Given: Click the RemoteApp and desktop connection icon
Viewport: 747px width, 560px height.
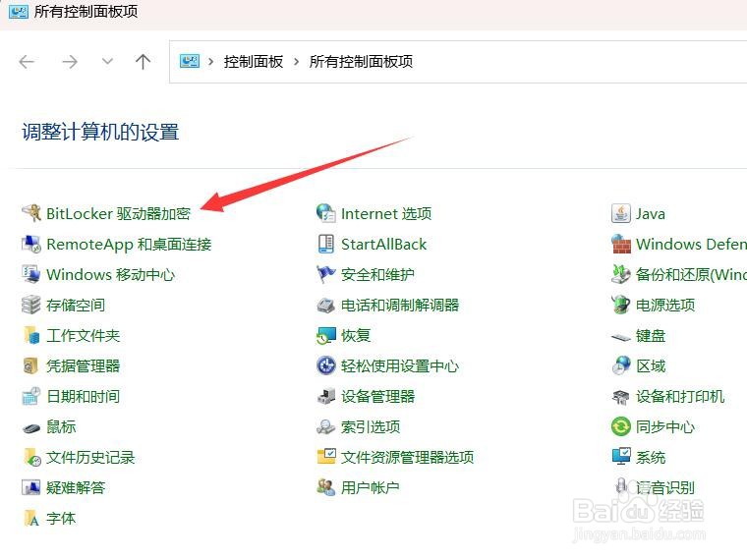Looking at the screenshot, I should click(x=31, y=244).
